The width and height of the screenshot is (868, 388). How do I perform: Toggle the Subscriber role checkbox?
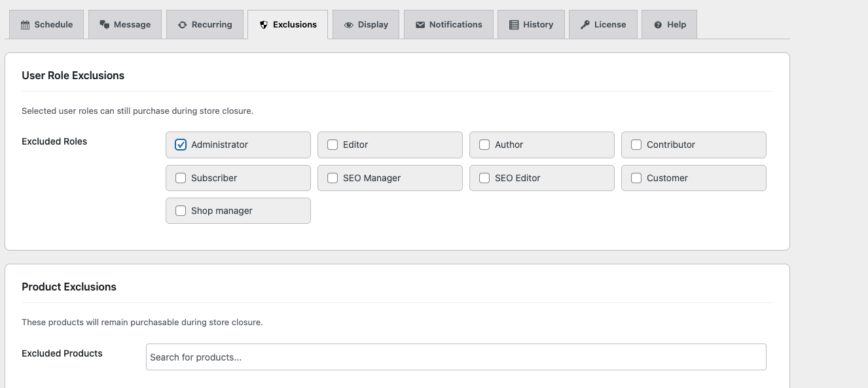point(181,178)
